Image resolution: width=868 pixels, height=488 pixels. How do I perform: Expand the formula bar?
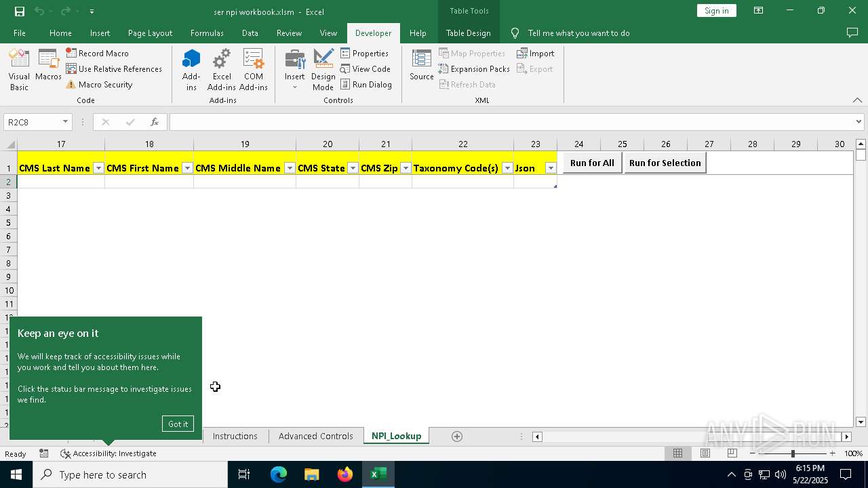859,122
